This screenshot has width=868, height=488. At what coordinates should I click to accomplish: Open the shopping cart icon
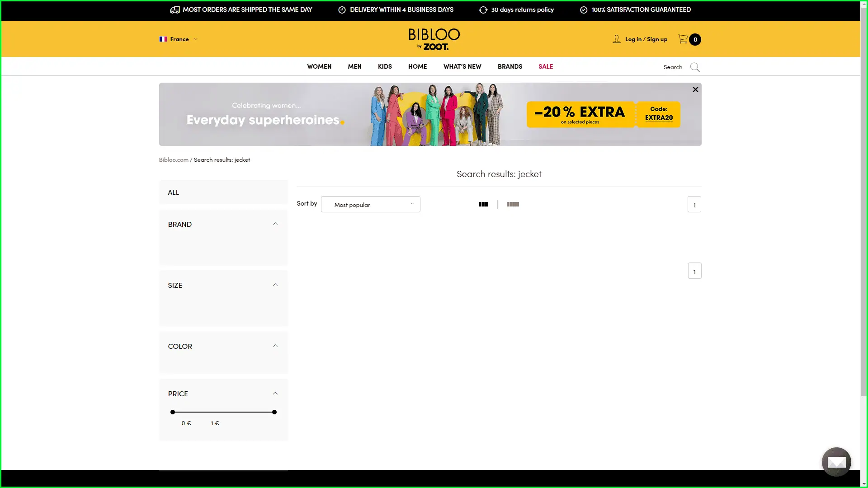tap(683, 39)
